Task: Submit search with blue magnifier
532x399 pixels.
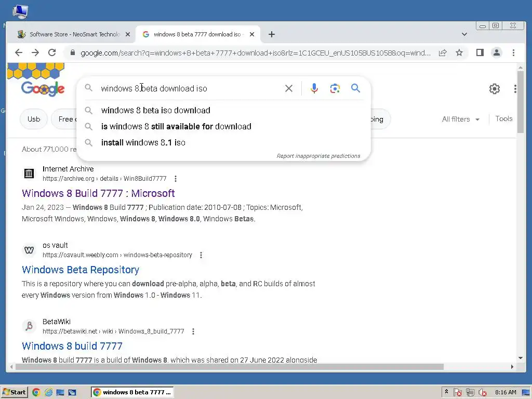Action: pyautogui.click(x=355, y=88)
